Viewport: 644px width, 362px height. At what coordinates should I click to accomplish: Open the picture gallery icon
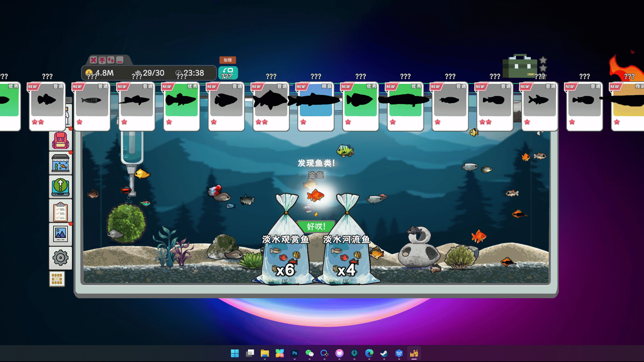point(60,234)
